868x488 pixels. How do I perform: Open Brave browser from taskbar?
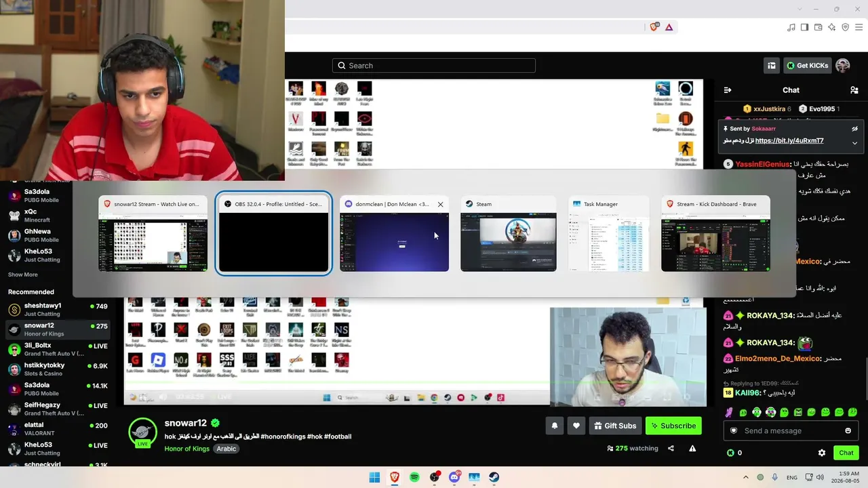(x=394, y=477)
